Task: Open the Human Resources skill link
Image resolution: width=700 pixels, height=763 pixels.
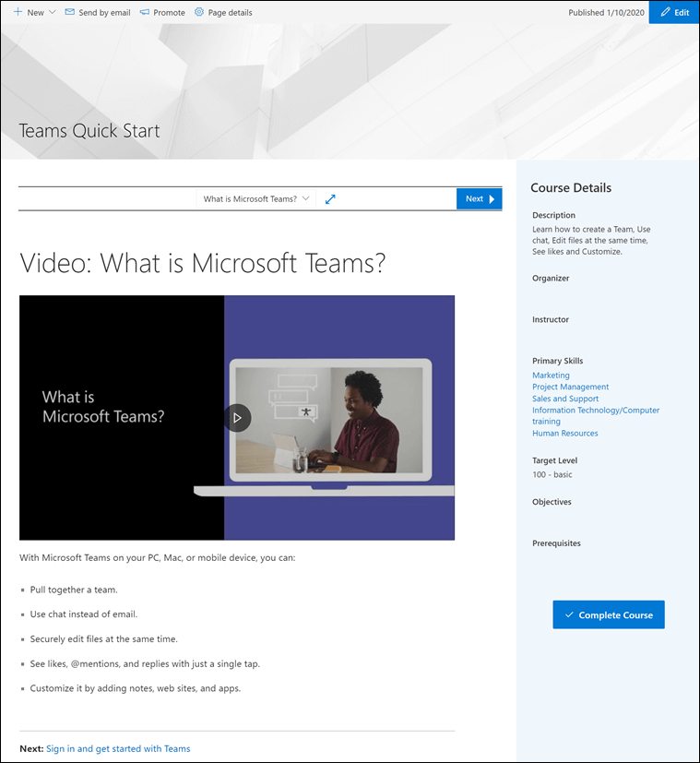Action: [x=564, y=433]
